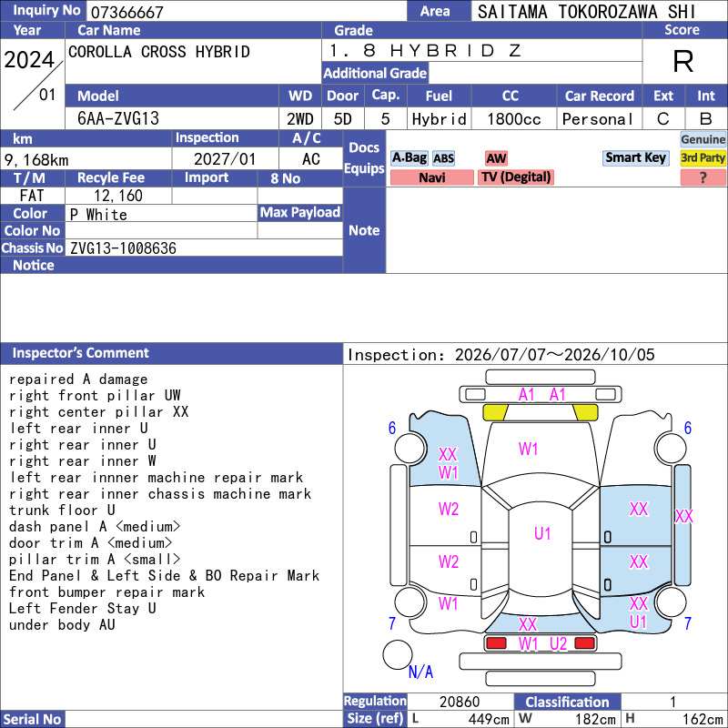Click the Max Payload label
This screenshot has height=728, width=728.
tap(300, 213)
